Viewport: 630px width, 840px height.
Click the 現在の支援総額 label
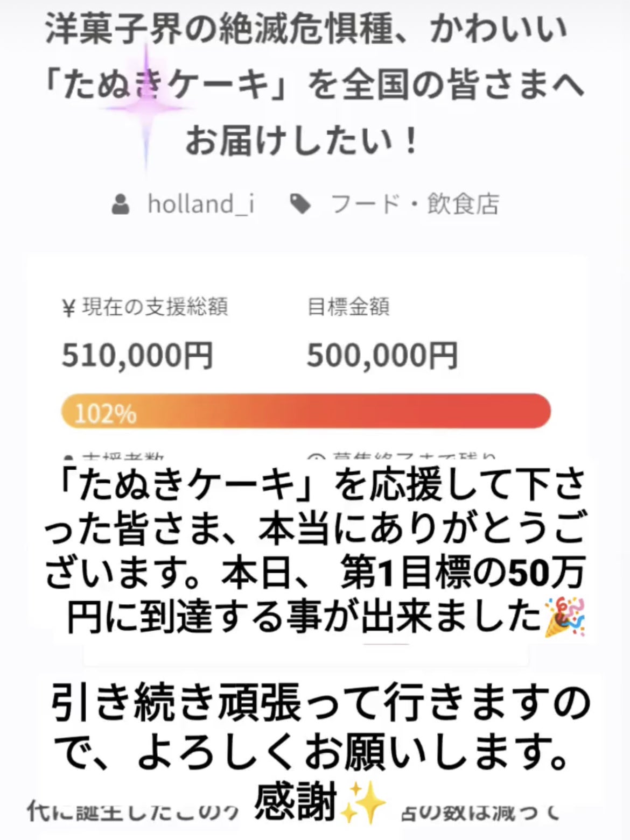pyautogui.click(x=155, y=307)
